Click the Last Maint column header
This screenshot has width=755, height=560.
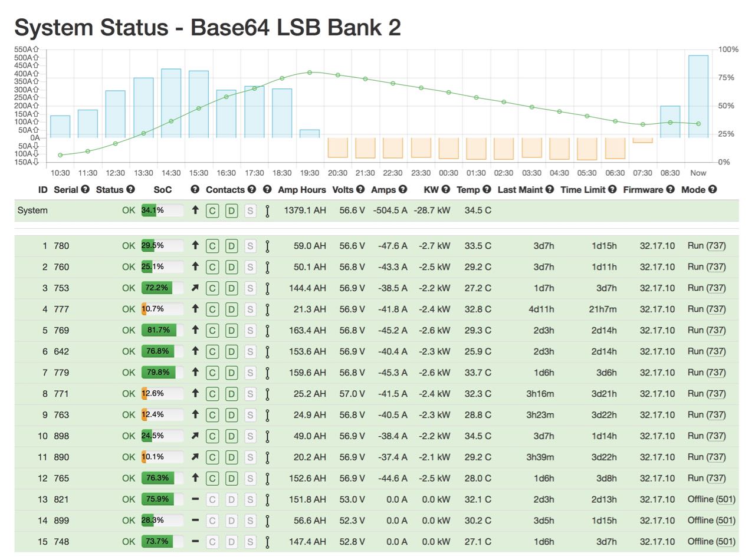click(520, 190)
